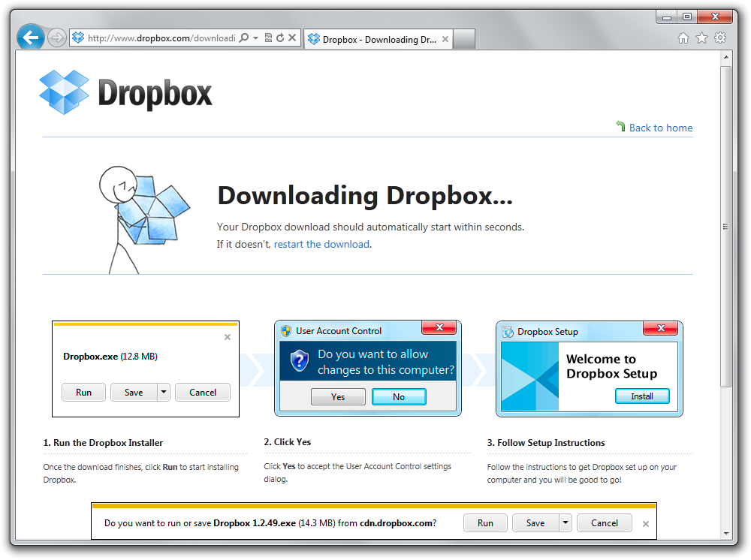The image size is (751, 560).
Task: Click the browser Forward arrow button
Action: [56, 38]
